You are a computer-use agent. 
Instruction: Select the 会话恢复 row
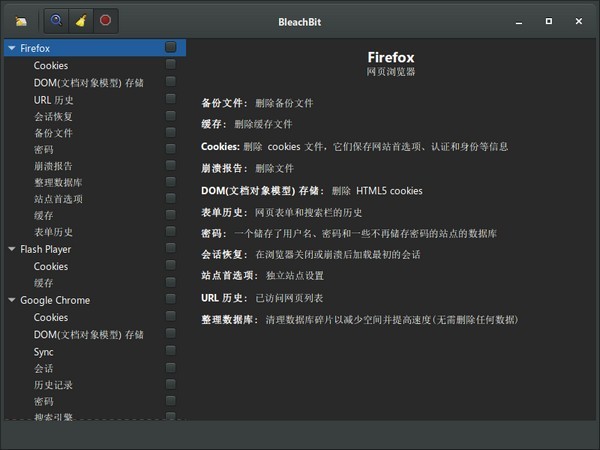[x=95, y=116]
